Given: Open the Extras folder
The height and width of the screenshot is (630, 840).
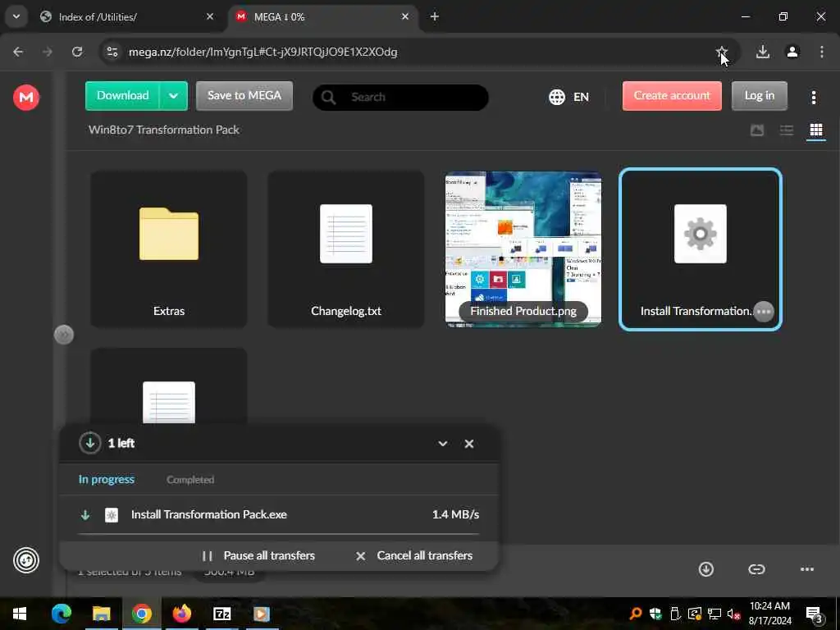Looking at the screenshot, I should [169, 249].
